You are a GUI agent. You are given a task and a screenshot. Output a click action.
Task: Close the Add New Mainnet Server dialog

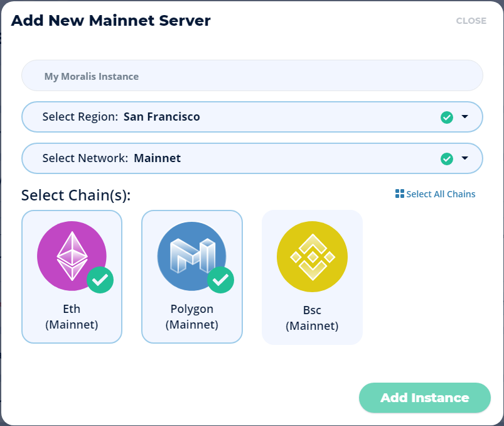[471, 21]
